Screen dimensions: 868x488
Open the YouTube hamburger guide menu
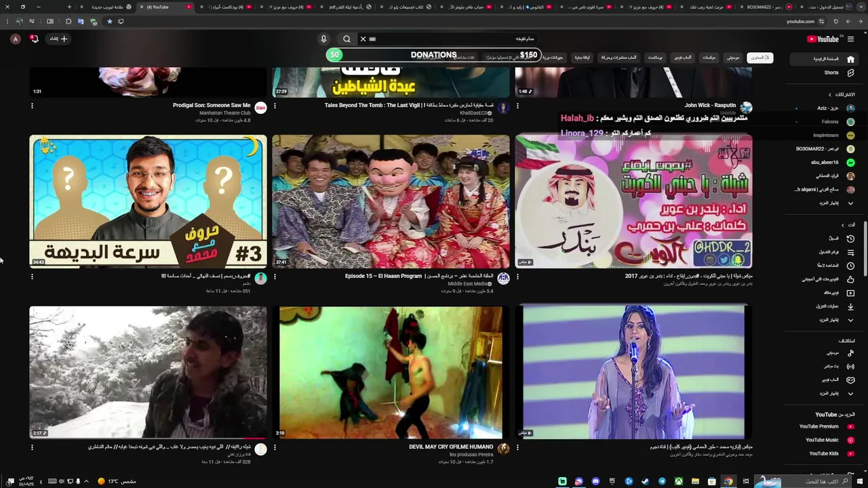tap(850, 39)
